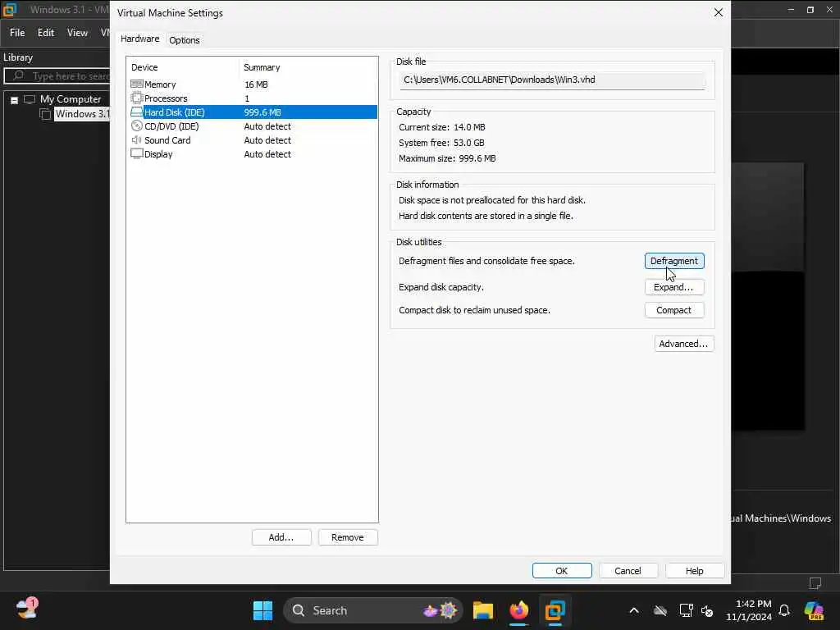Click the VMware logo in the title bar
The image size is (840, 630).
[10, 10]
